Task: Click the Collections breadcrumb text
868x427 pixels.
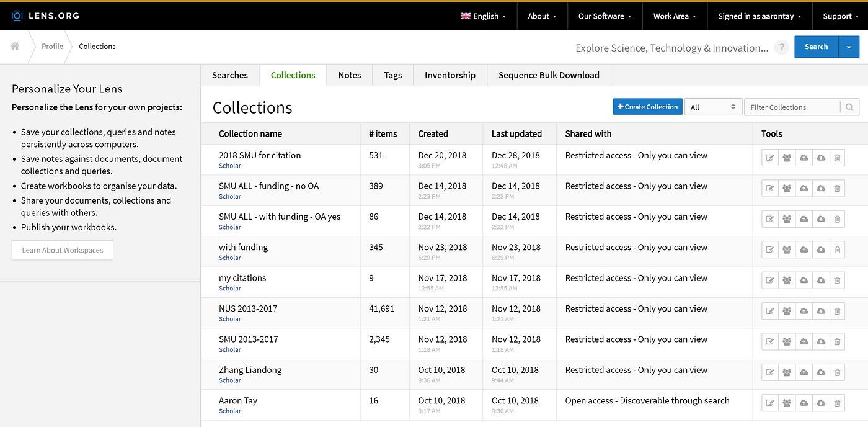Action: 97,47
